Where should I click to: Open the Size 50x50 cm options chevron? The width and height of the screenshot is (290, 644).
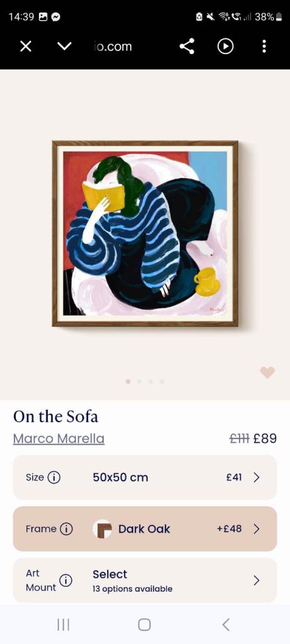pyautogui.click(x=257, y=477)
